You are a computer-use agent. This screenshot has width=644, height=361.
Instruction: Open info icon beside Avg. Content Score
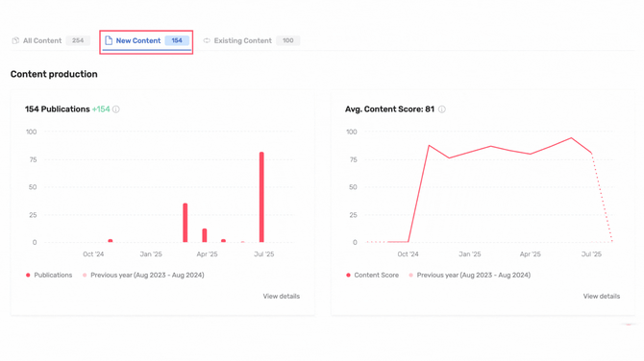(442, 109)
